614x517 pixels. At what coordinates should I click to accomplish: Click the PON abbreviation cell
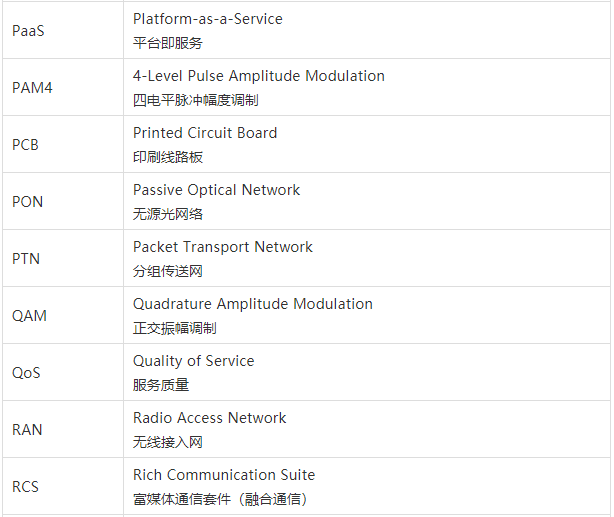click(x=63, y=201)
